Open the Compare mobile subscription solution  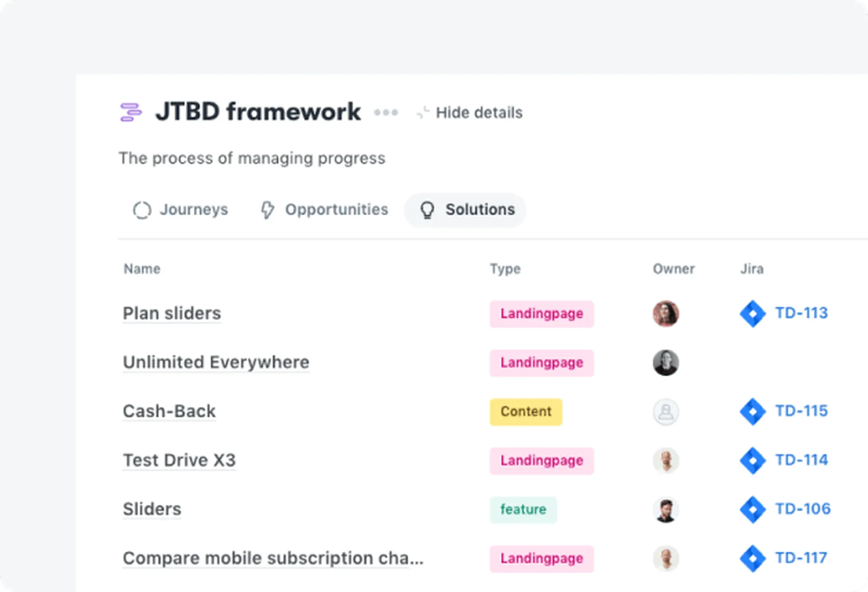click(273, 559)
